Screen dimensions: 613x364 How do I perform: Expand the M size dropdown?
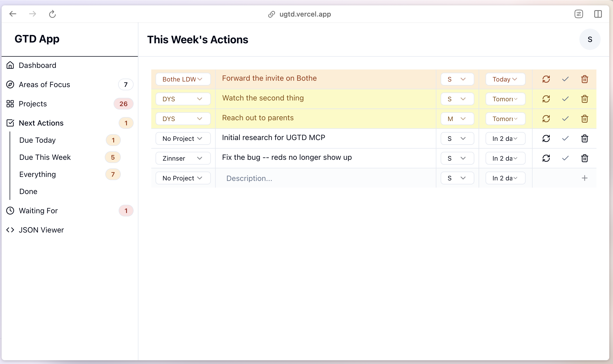click(457, 119)
